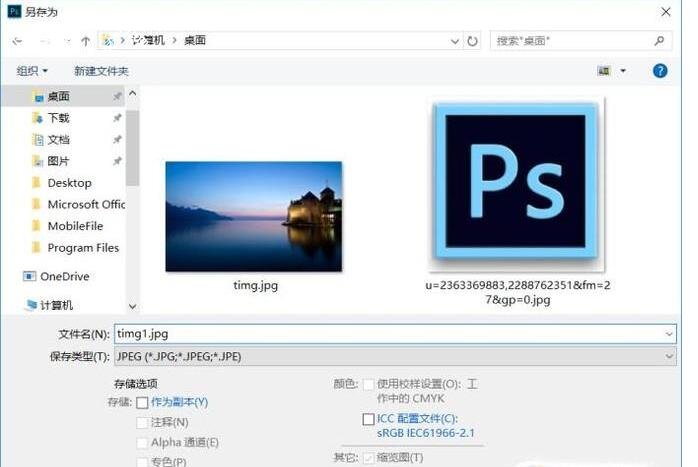Toggle the ICC 配置文件 checkbox

[369, 419]
